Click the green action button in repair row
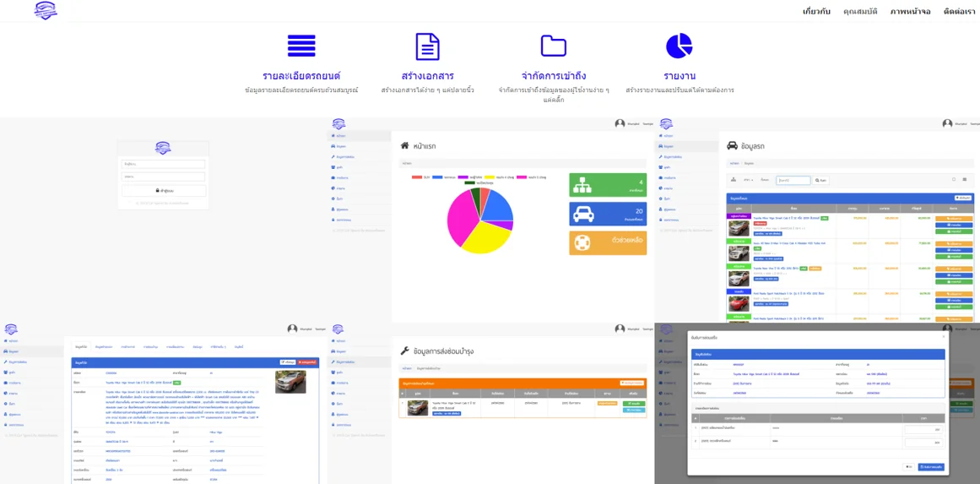The image size is (980, 484). 632,405
